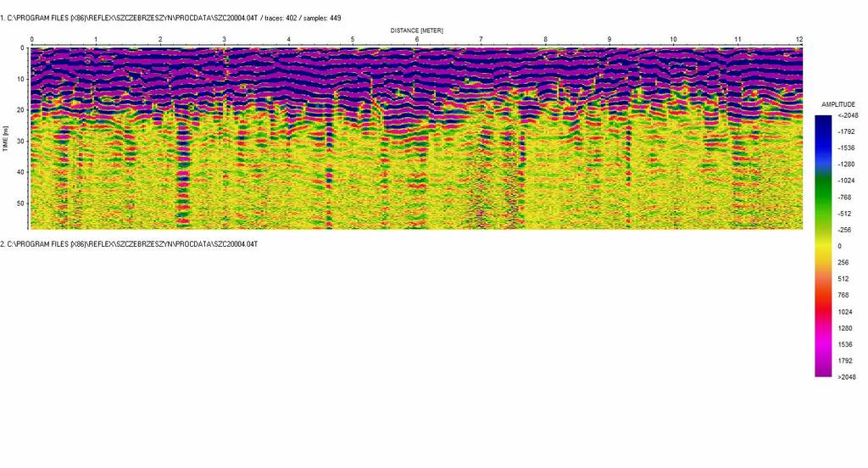The width and height of the screenshot is (868, 468).
Task: Click the >2048 amplitude legend value
Action: click(x=847, y=377)
